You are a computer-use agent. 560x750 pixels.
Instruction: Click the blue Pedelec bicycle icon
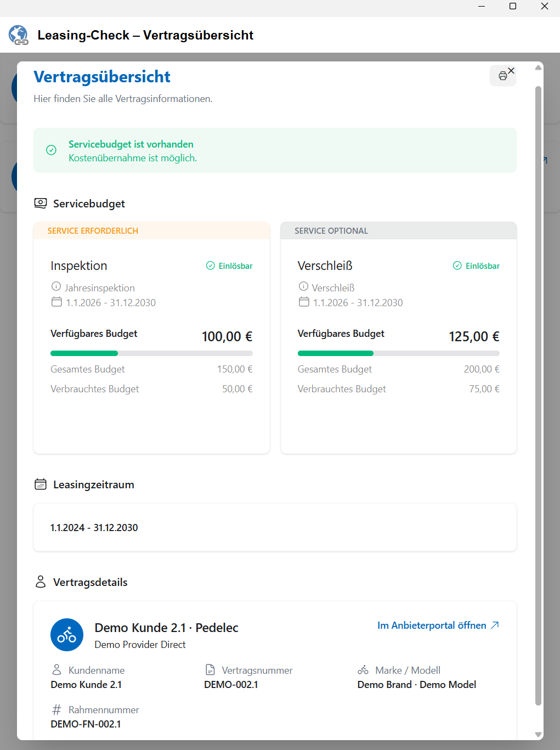[x=67, y=635]
